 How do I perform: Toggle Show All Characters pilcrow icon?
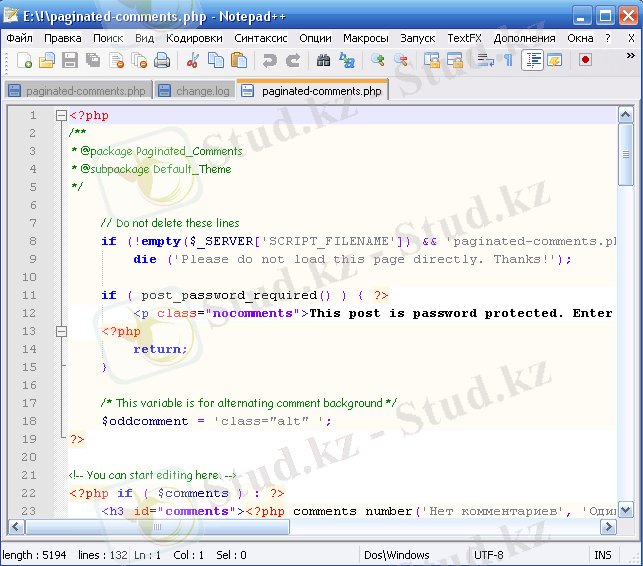point(508,61)
